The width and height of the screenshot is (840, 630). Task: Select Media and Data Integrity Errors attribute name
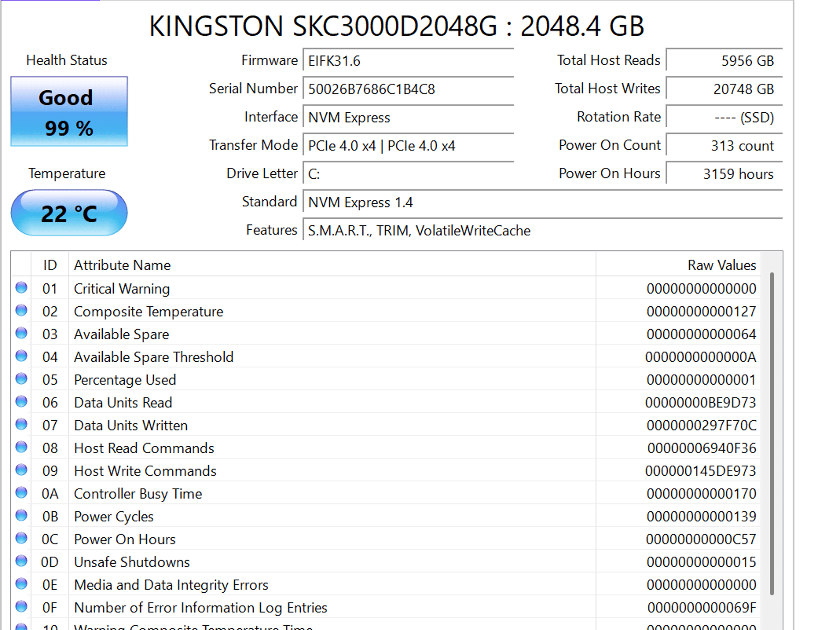pos(171,585)
